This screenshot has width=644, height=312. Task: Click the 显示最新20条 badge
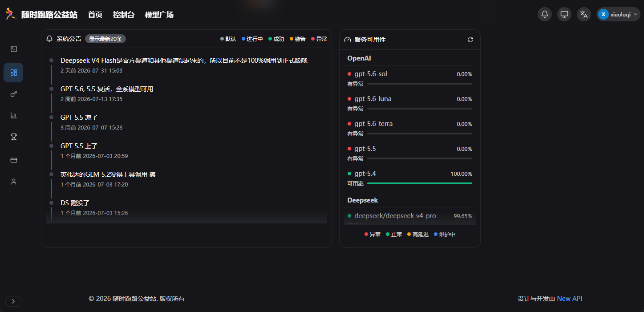click(105, 39)
